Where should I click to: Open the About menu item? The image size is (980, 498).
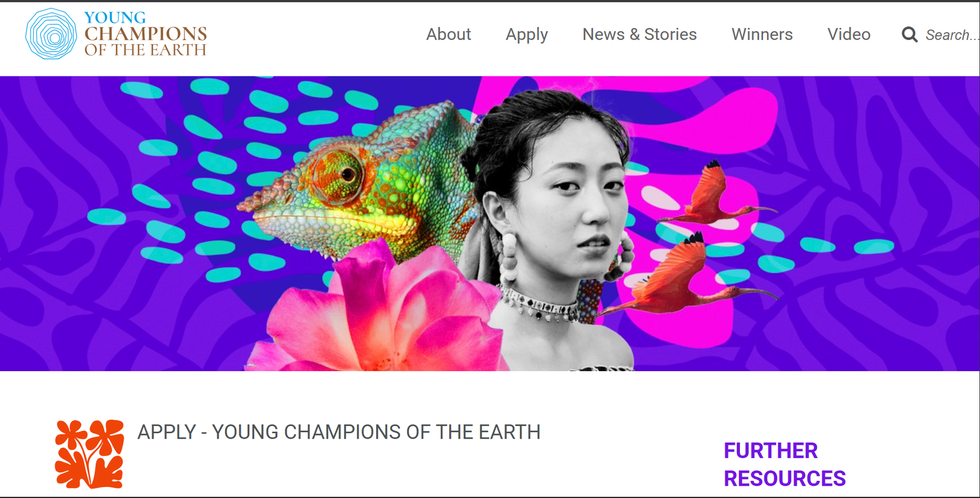[x=448, y=34]
